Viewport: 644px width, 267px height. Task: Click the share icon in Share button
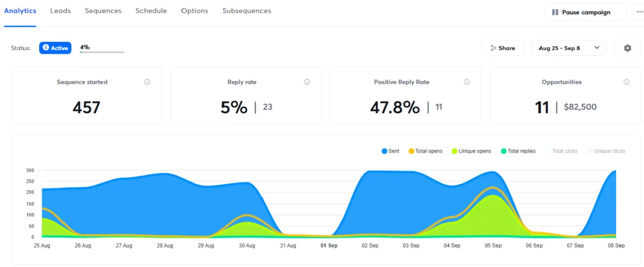coord(493,48)
